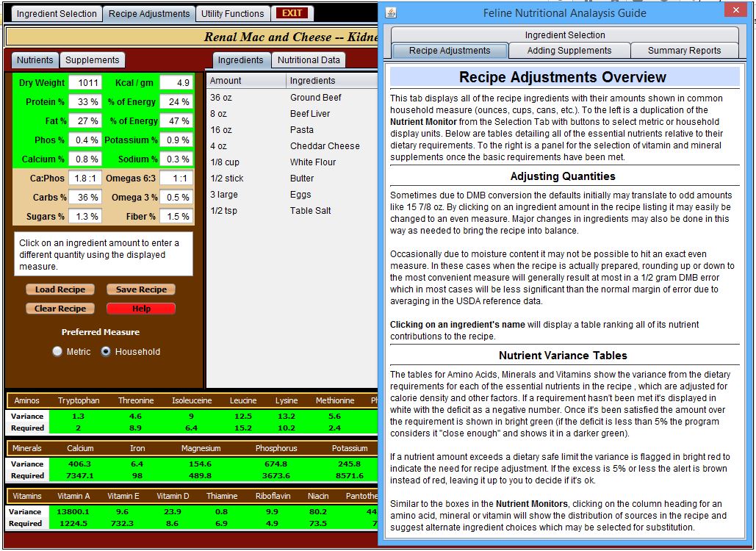756x551 pixels.
Task: Close the Feline Nutritional Analysis Guide window
Action: click(734, 10)
